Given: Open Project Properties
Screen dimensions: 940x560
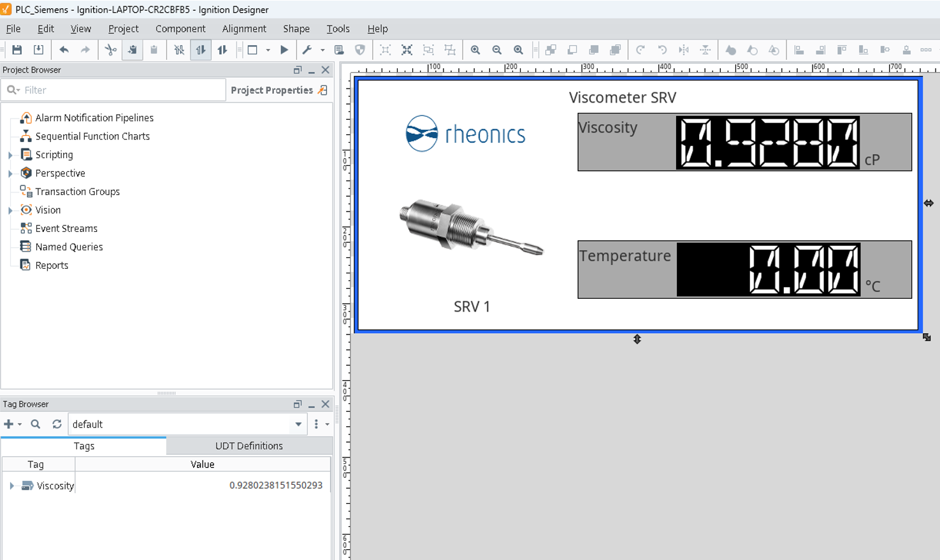Looking at the screenshot, I should pos(279,90).
